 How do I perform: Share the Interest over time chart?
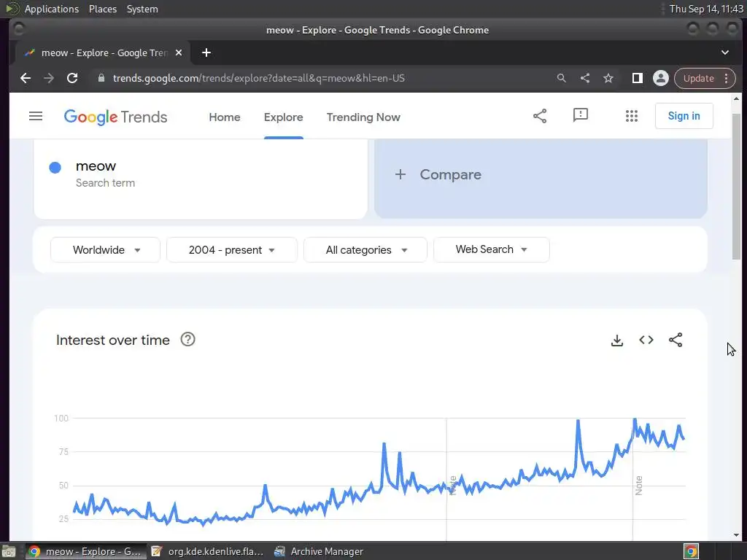tap(676, 340)
